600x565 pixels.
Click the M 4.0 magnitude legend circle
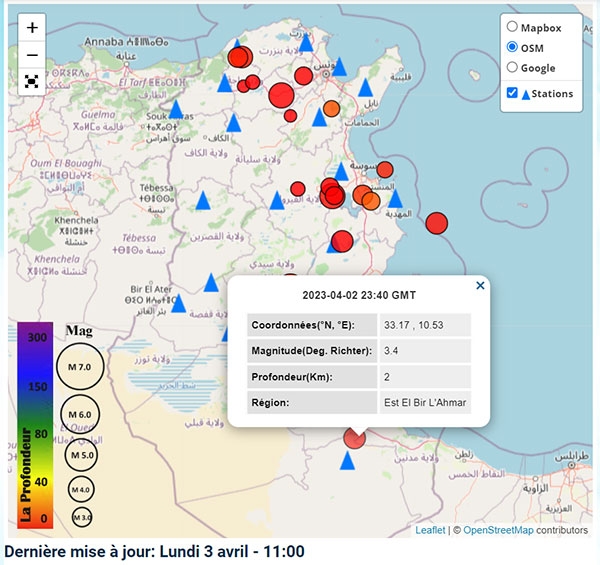pyautogui.click(x=81, y=490)
